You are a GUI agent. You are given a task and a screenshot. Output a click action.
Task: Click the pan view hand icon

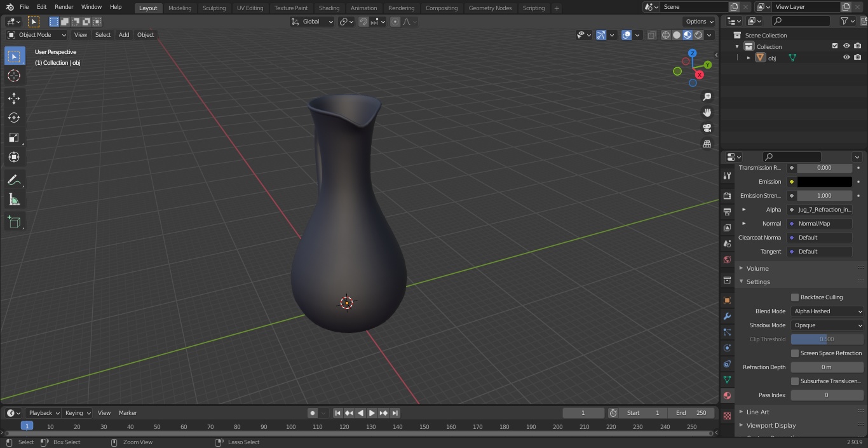[x=707, y=112]
